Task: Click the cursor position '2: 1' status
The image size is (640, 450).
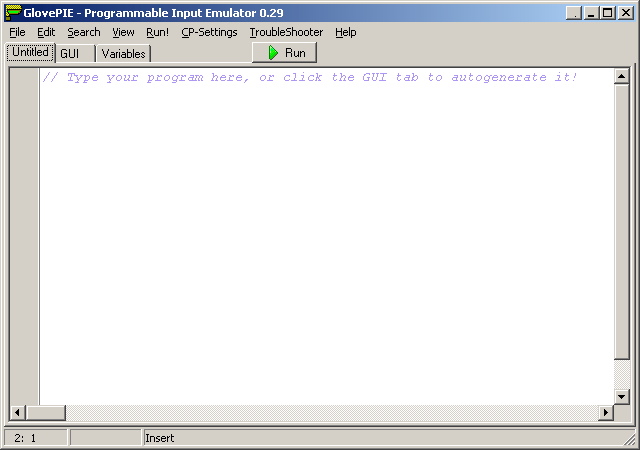Action: click(36, 438)
